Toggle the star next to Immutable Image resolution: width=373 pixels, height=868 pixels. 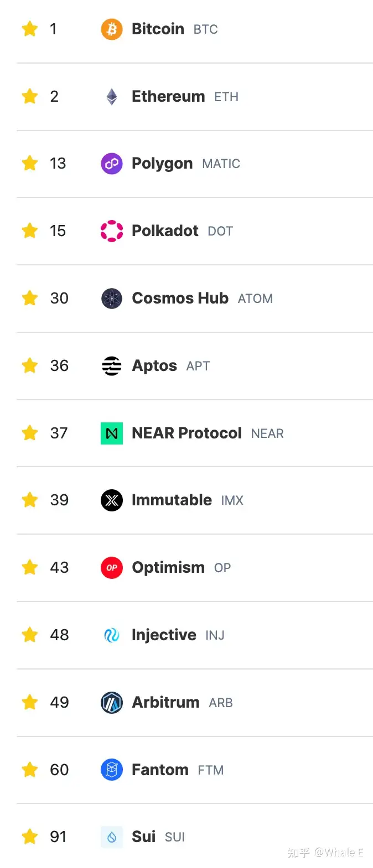tap(30, 500)
